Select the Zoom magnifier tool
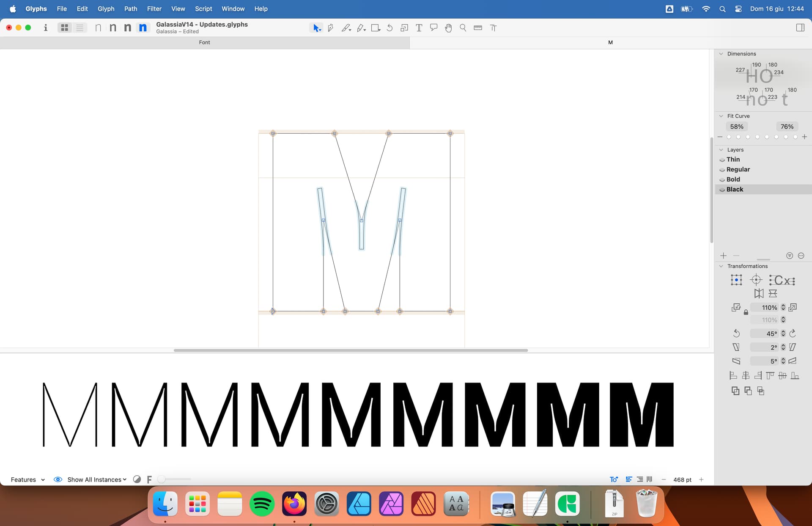812x526 pixels. coord(463,28)
